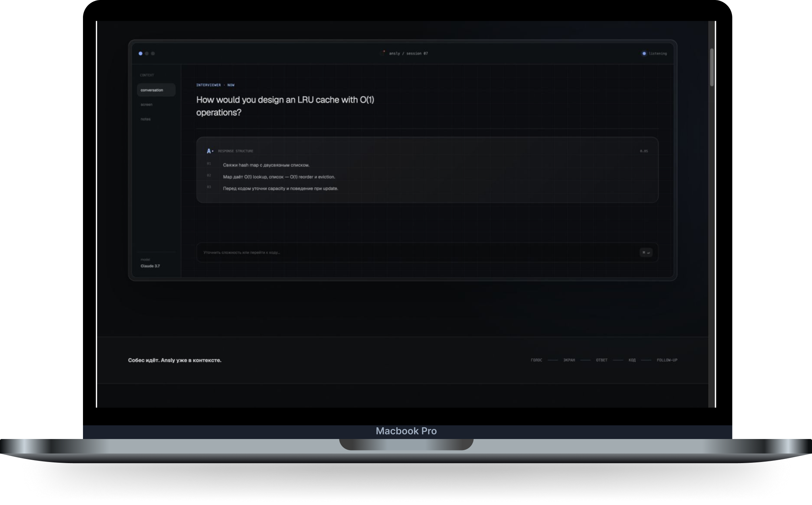Focus the "Уточнить сложность" input field
The image size is (812, 505).
[x=427, y=252]
